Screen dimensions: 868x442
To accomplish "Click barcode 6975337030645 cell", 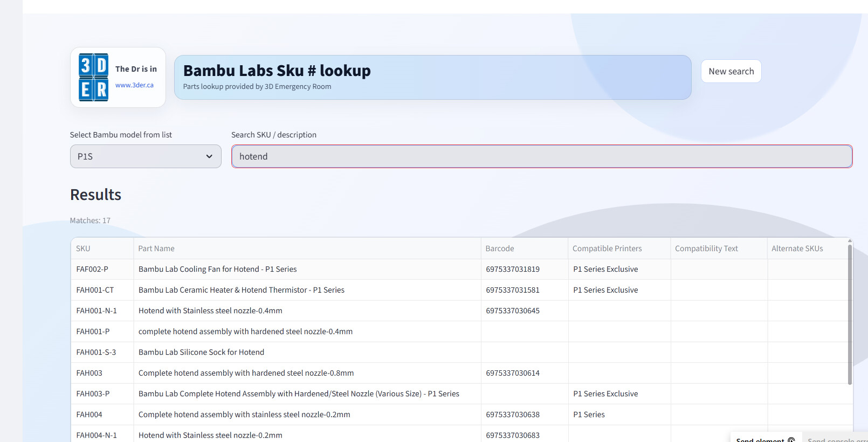I will (x=513, y=310).
